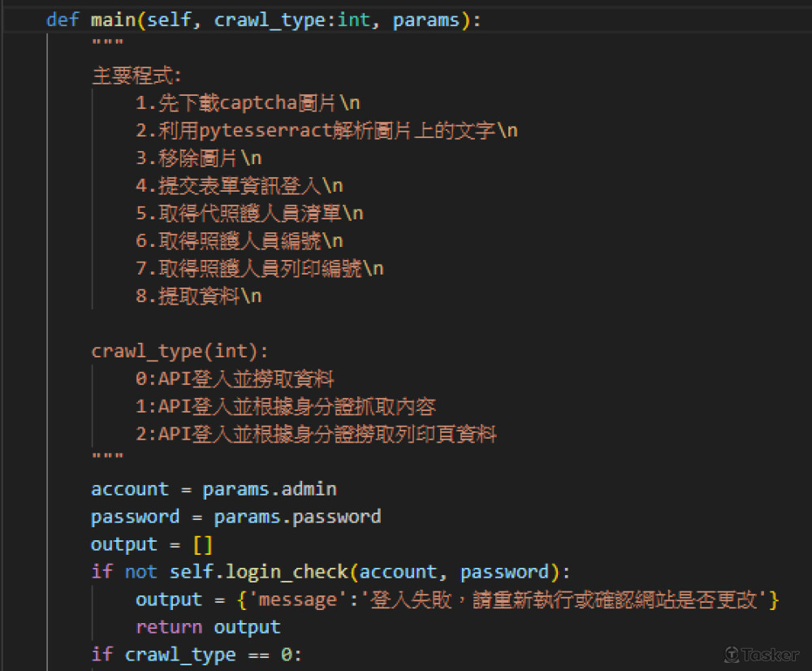Viewport: 812px width, 671px height.
Task: Click the int type annotation in the signature
Action: [x=353, y=20]
